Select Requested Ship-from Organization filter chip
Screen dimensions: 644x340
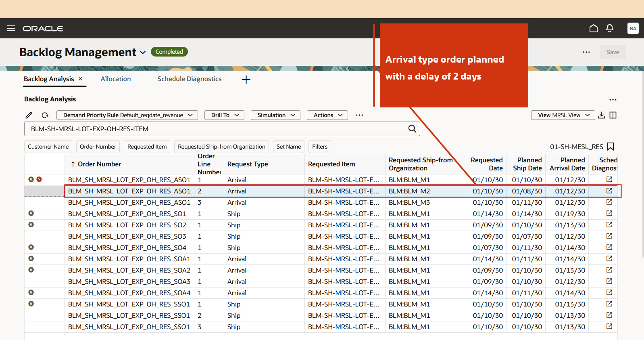coord(221,147)
